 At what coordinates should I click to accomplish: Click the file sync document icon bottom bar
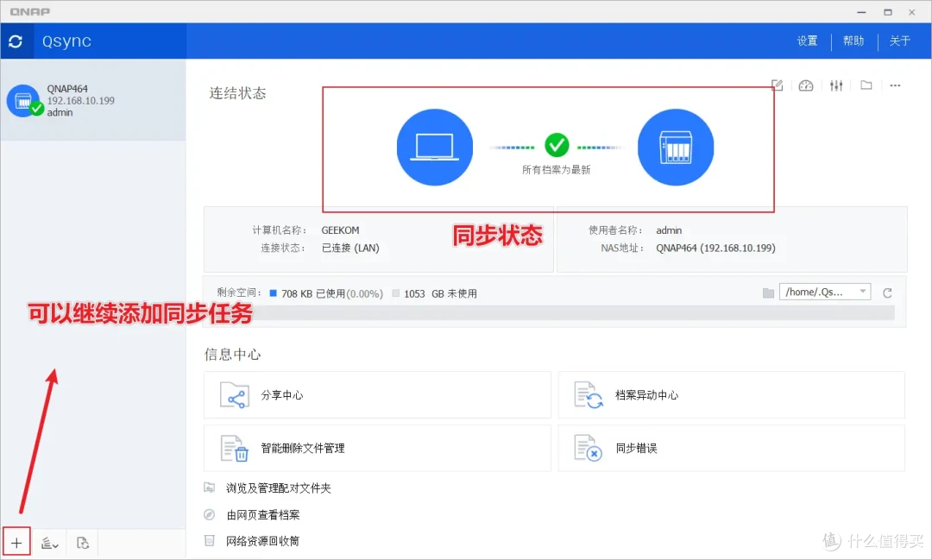point(83,543)
